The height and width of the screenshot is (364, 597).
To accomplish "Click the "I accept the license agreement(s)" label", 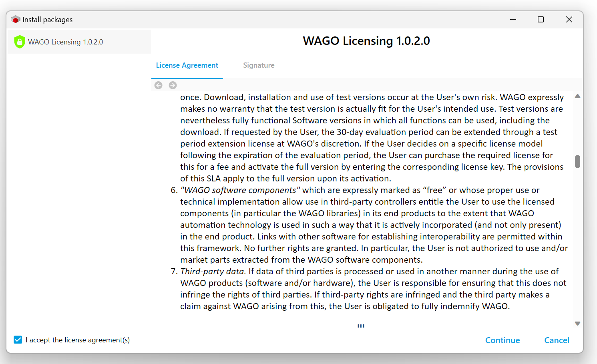I will click(x=78, y=340).
